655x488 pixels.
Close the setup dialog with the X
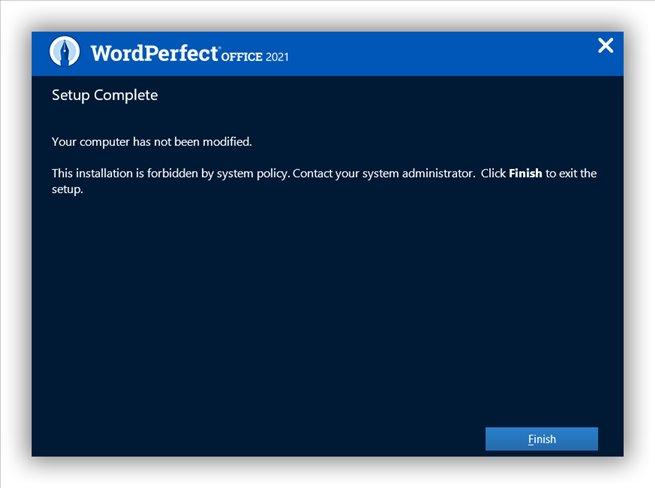[605, 45]
